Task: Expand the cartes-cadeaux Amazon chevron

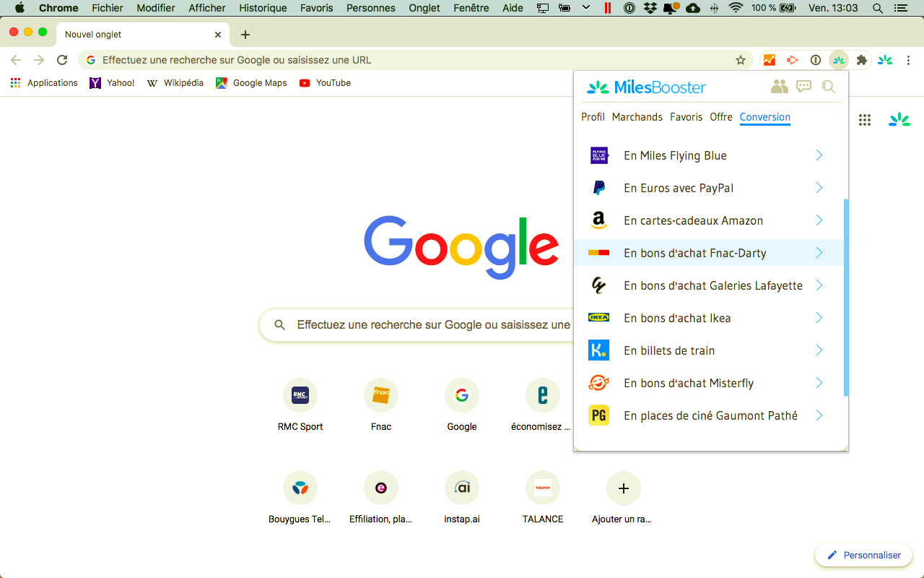Action: pos(819,220)
